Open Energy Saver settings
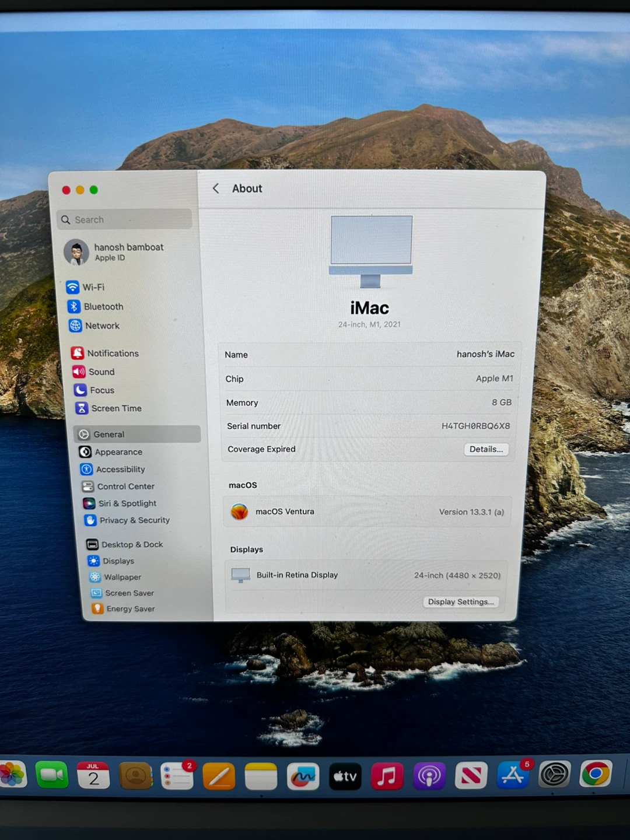630x840 pixels. click(123, 608)
